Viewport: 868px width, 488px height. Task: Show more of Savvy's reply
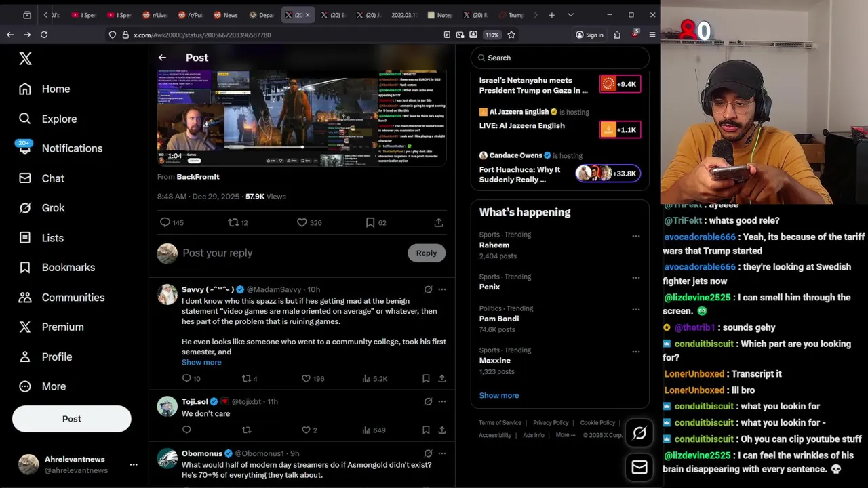201,363
